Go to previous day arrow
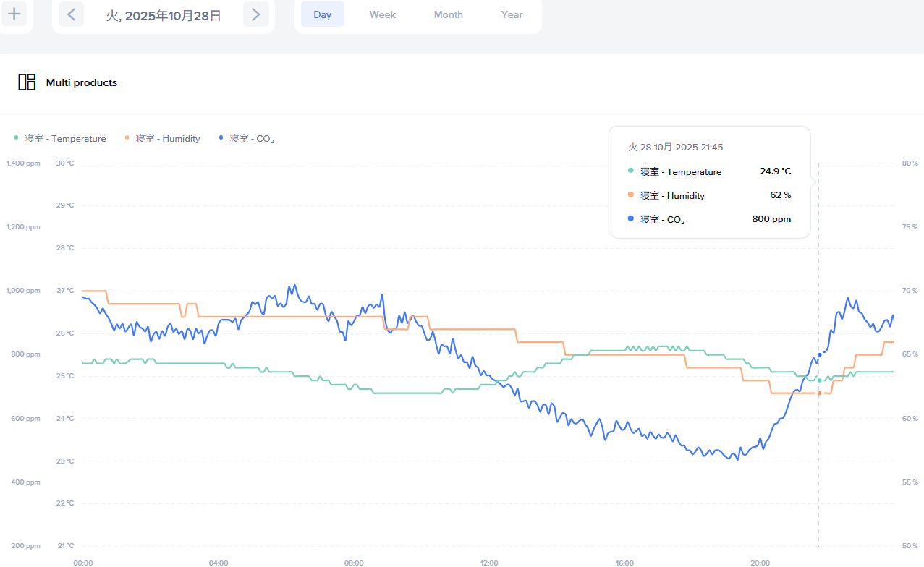Viewport: 924px width, 567px height. (71, 14)
